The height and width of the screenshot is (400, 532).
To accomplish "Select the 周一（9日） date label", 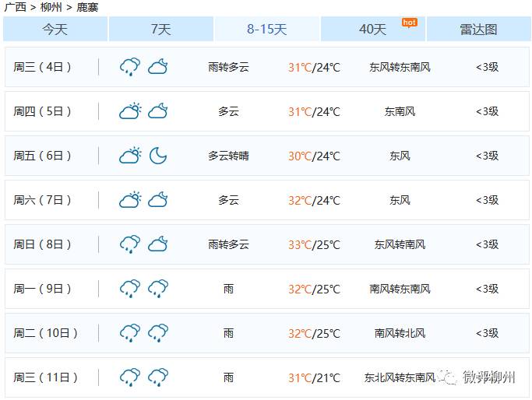I will (x=42, y=289).
